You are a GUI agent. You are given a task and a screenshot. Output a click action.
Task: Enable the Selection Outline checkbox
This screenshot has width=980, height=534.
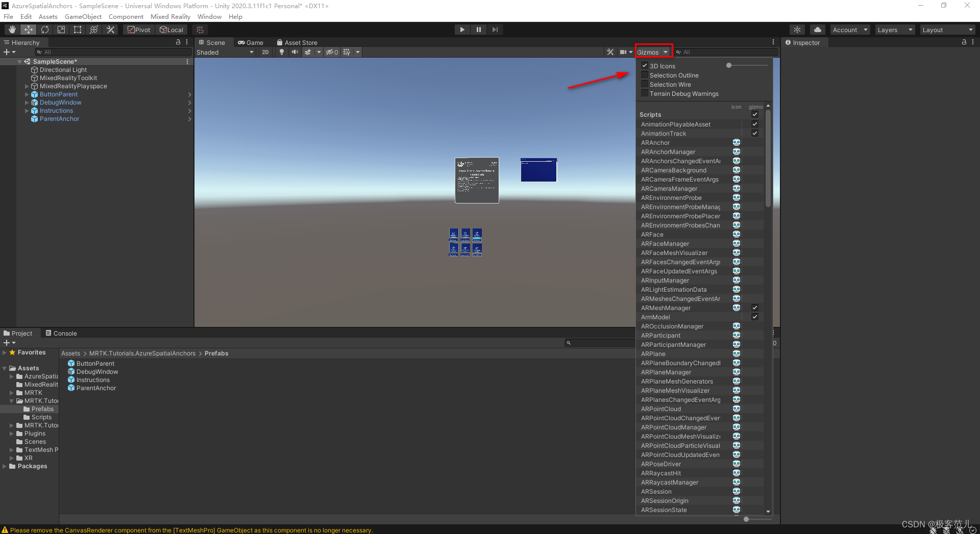(645, 75)
